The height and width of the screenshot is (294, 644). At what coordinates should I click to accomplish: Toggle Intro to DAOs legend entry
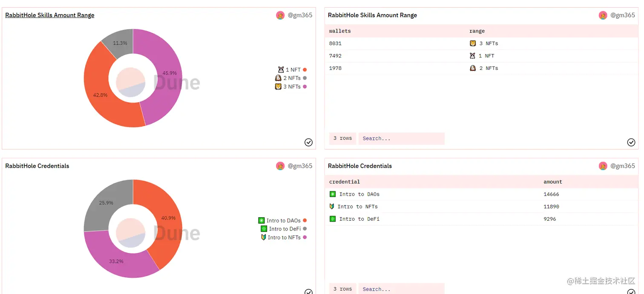point(282,220)
